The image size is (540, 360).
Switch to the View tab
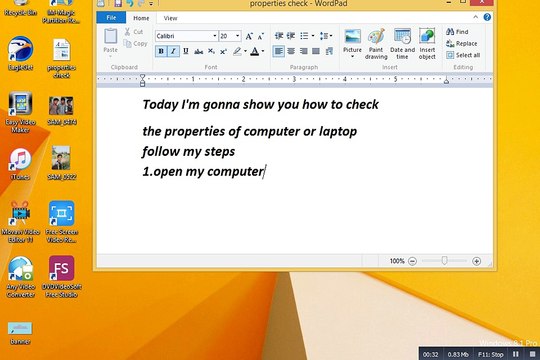170,18
